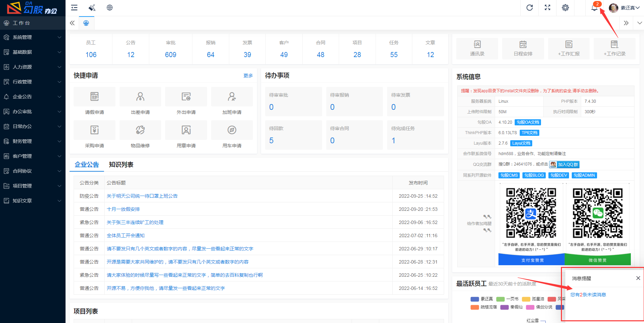
Task: Click the 审批 count 609
Action: coord(171,55)
